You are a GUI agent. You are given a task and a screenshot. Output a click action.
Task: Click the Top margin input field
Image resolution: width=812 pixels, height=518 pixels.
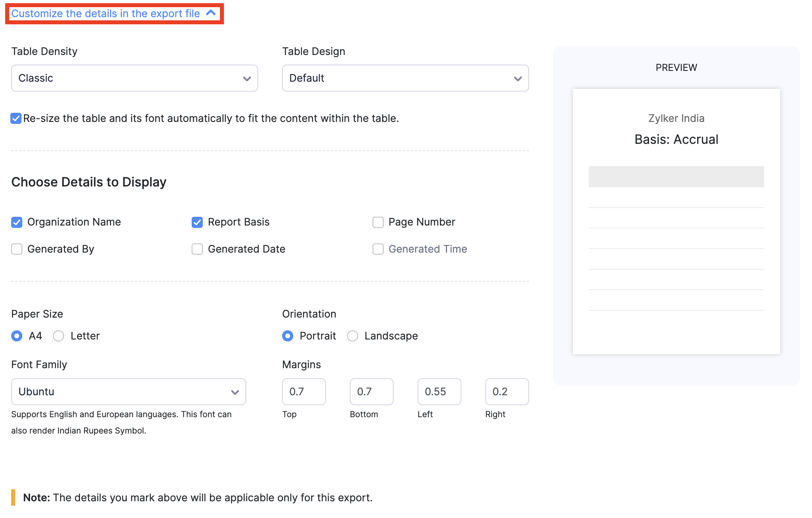304,392
